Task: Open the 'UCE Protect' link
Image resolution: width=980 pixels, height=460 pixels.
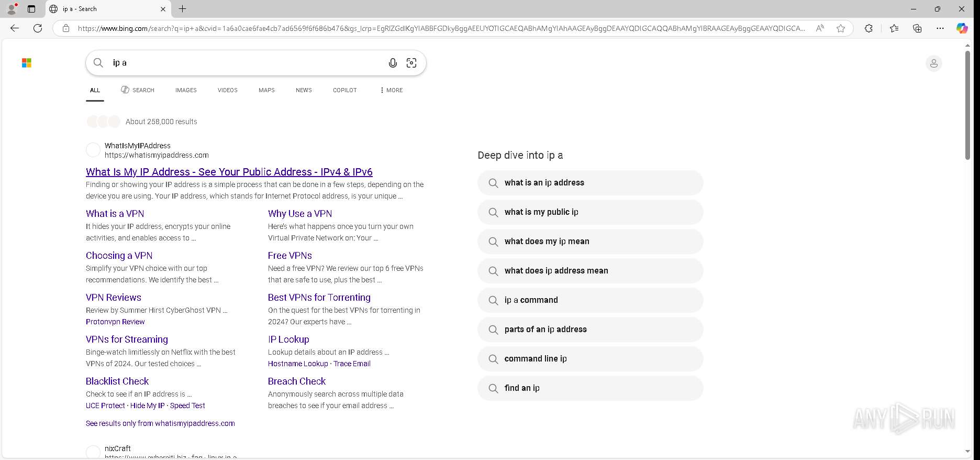Action: pyautogui.click(x=105, y=406)
